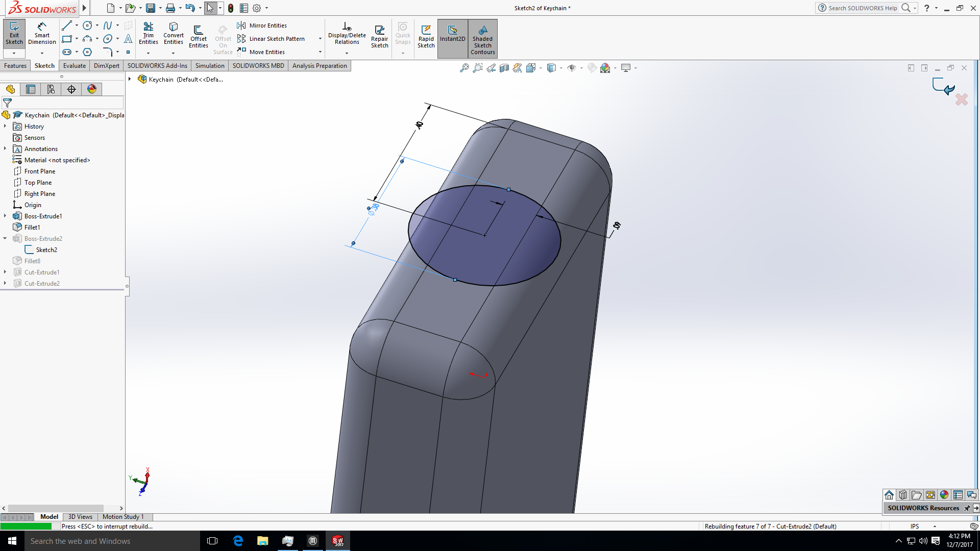Select the Trim Entities tool
This screenshot has width=980, height=551.
(149, 32)
